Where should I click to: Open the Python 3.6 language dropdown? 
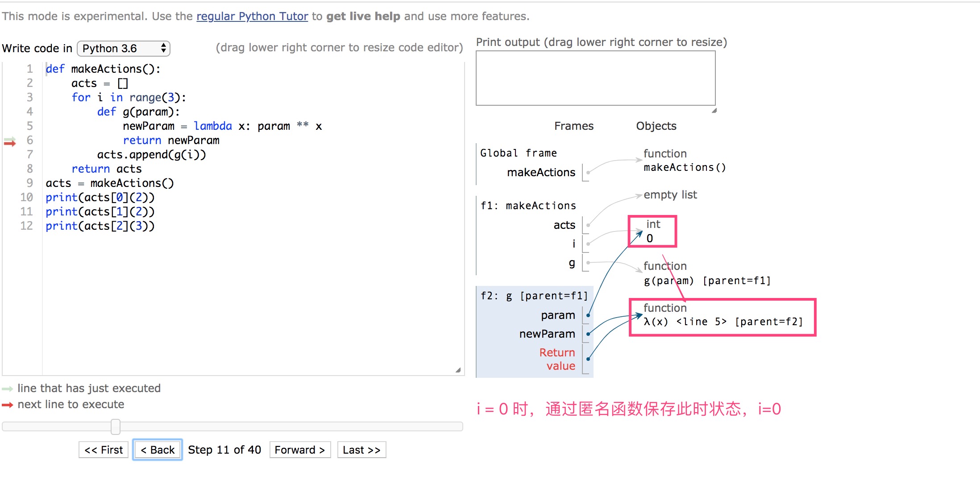pos(124,48)
